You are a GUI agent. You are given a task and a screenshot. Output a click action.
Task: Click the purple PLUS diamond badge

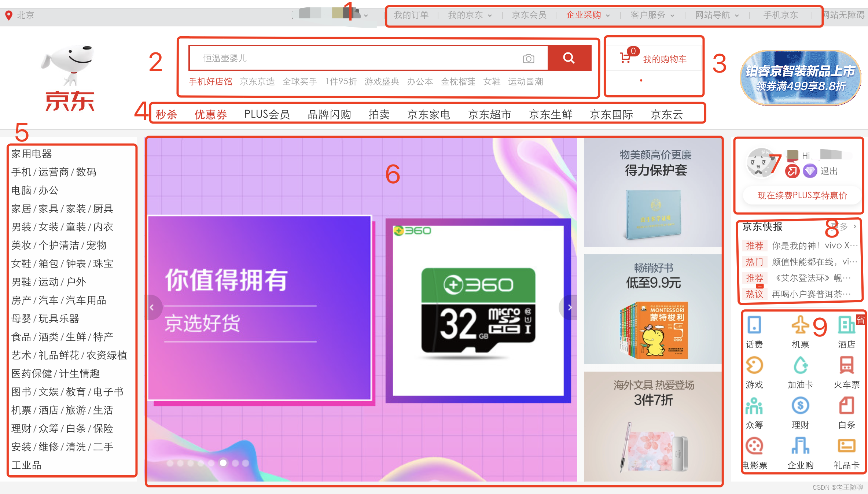(810, 171)
